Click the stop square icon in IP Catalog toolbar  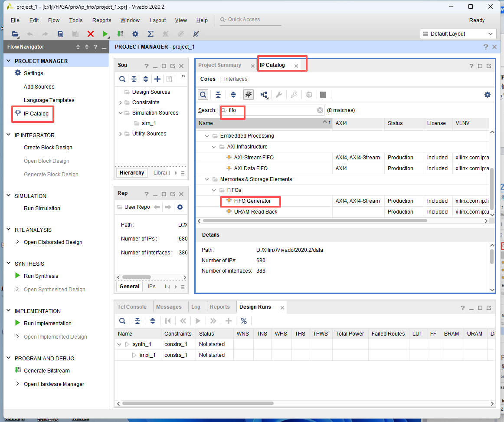[x=324, y=95]
